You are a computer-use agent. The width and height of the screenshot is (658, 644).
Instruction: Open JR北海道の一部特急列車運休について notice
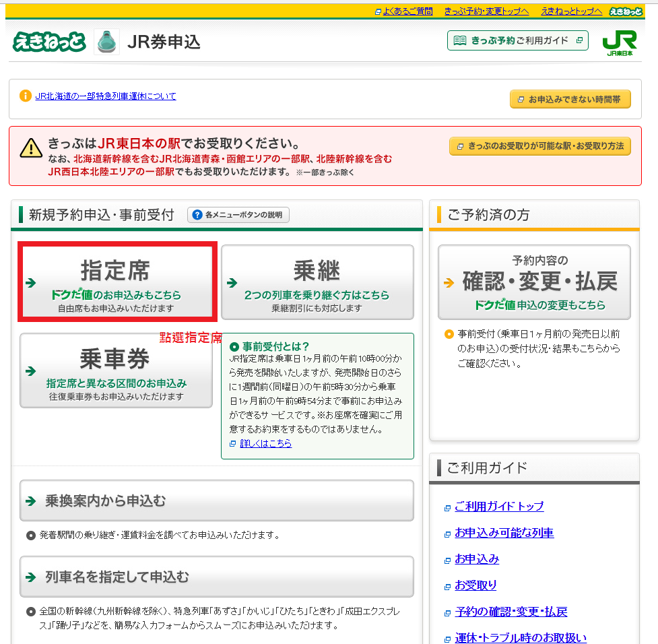(x=106, y=96)
